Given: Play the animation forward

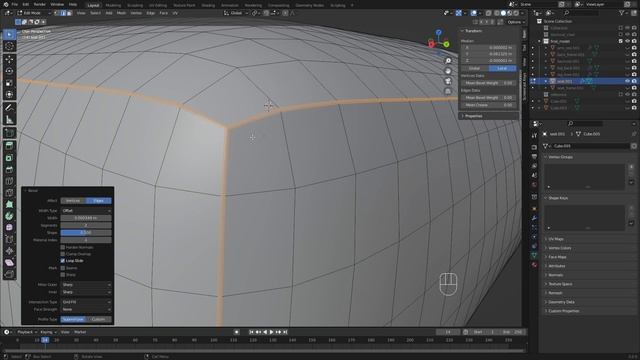Looking at the screenshot, I should (272, 332).
